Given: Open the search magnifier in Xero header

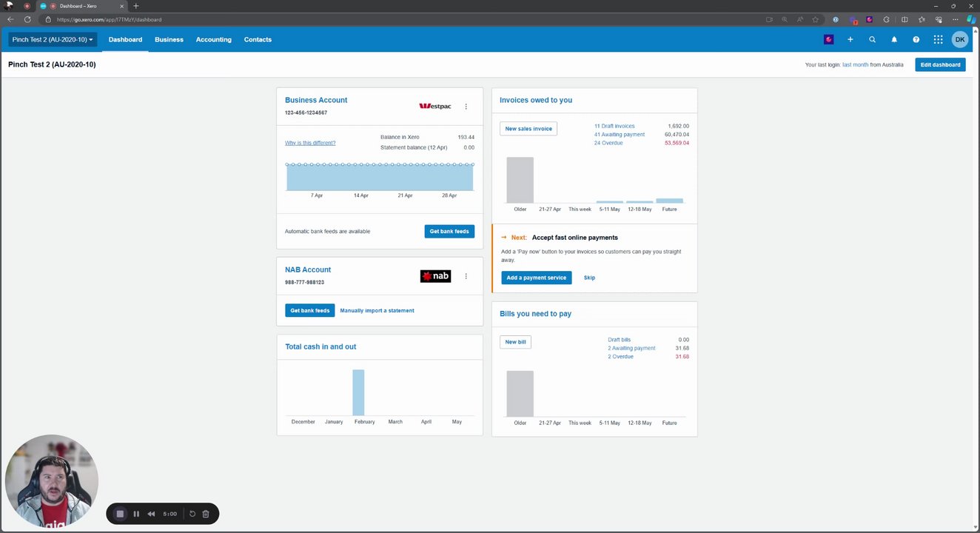Looking at the screenshot, I should tap(872, 39).
